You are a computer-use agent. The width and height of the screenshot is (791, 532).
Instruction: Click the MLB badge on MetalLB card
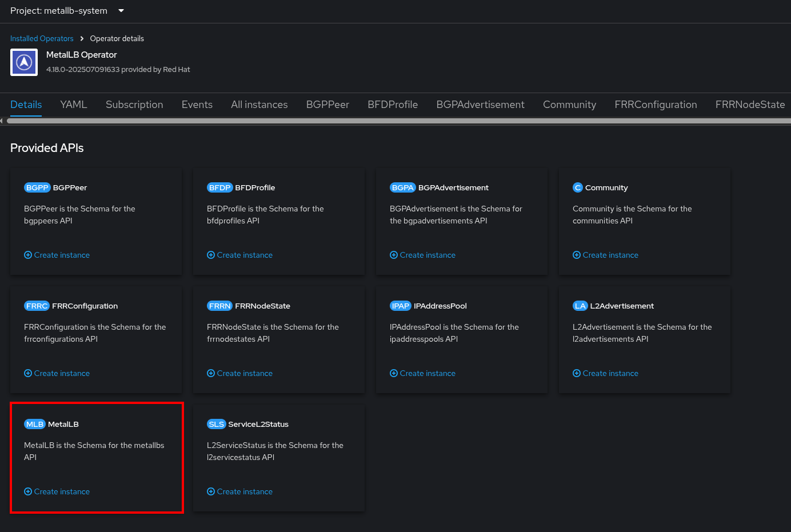click(x=35, y=424)
